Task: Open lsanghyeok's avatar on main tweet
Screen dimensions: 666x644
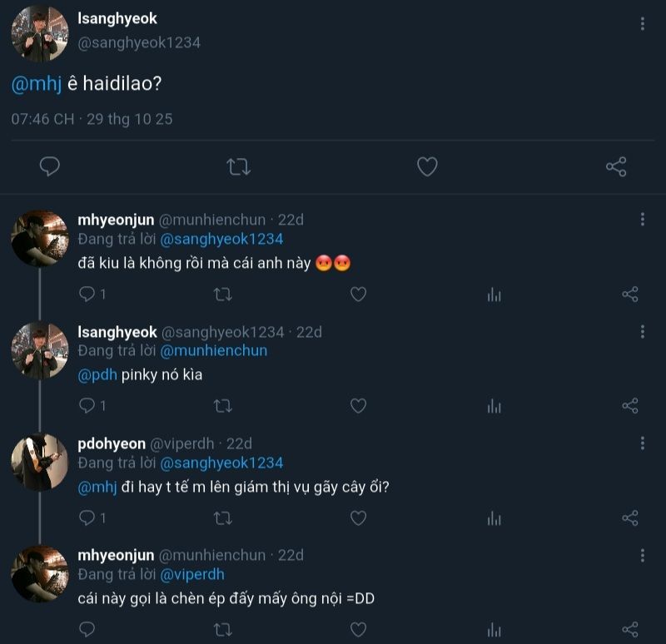Action: pos(39,33)
